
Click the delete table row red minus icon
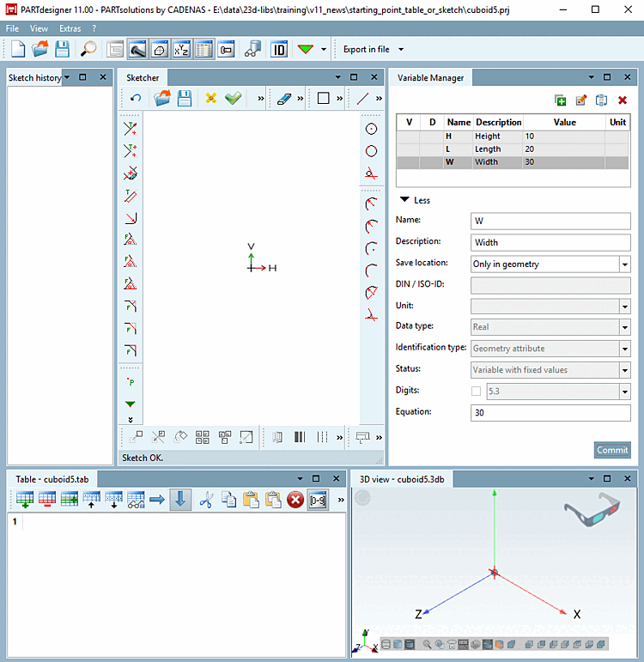tap(47, 500)
